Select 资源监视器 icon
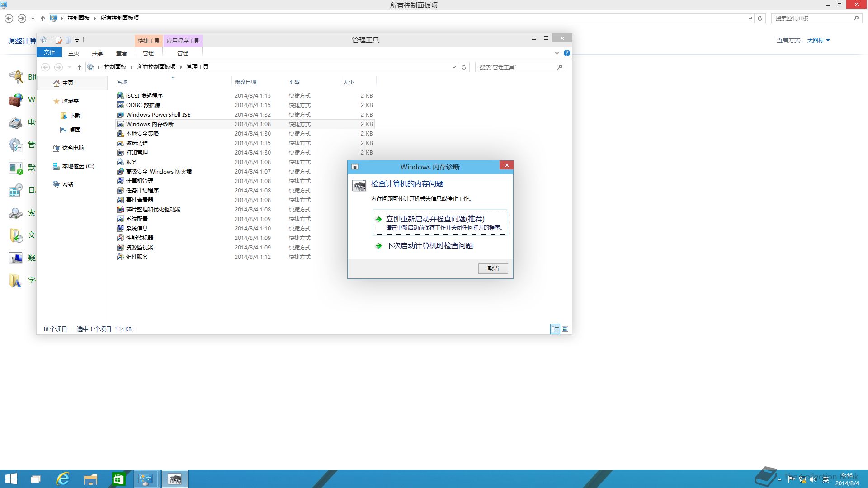The width and height of the screenshot is (868, 488). [x=120, y=247]
